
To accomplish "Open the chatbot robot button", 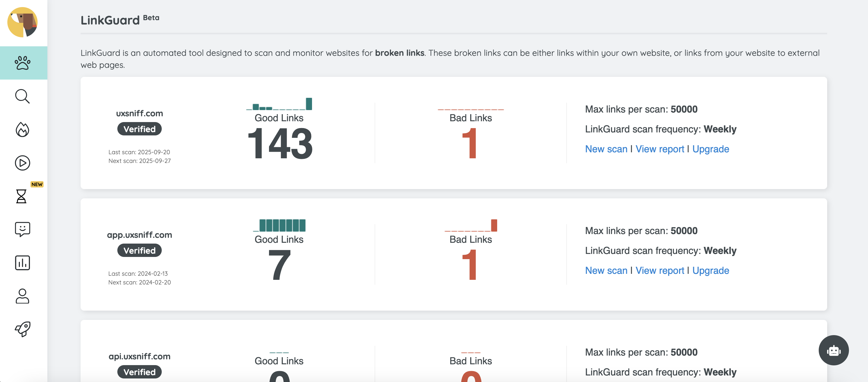I will [833, 350].
